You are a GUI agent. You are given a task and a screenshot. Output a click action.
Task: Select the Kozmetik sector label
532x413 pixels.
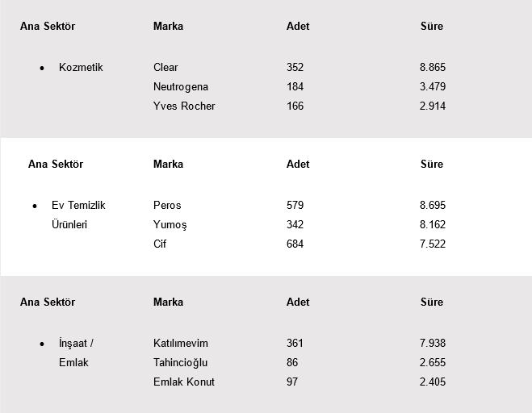click(x=81, y=67)
